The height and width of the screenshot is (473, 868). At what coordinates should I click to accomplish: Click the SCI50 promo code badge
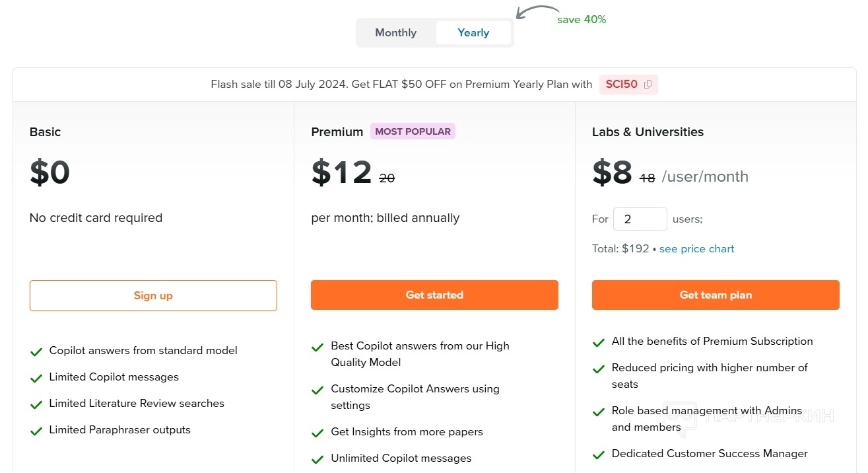click(x=622, y=85)
